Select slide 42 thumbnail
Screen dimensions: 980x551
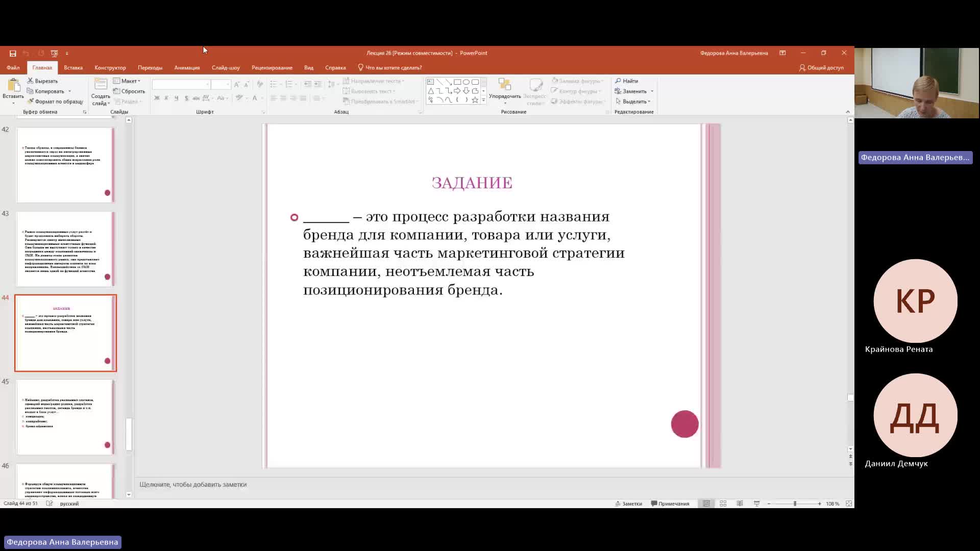point(65,165)
